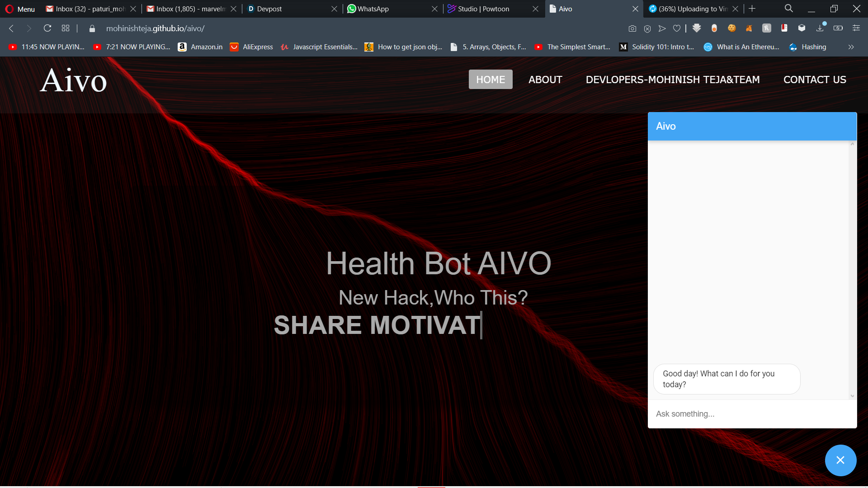This screenshot has height=488, width=868.
Task: Open a new tab with the plus button
Action: 752,9
